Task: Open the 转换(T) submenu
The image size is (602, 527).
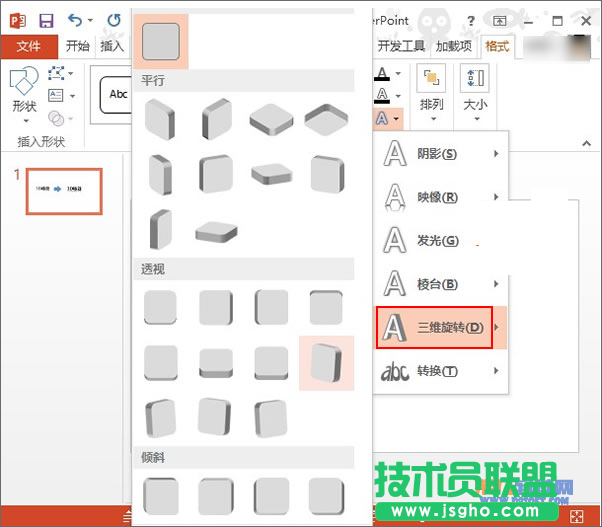Action: click(441, 371)
